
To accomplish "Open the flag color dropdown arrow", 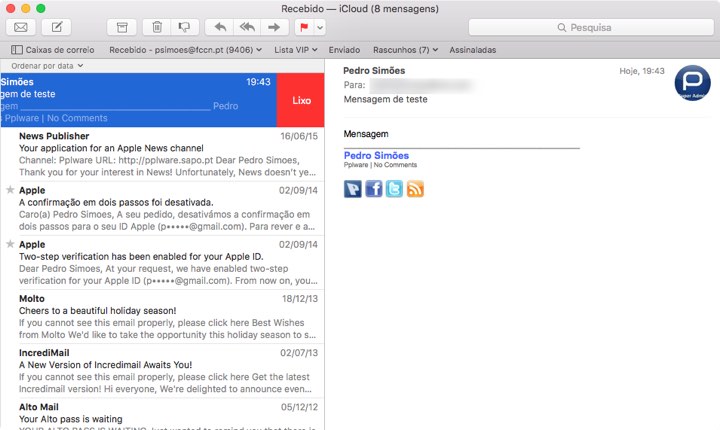I will (x=320, y=28).
